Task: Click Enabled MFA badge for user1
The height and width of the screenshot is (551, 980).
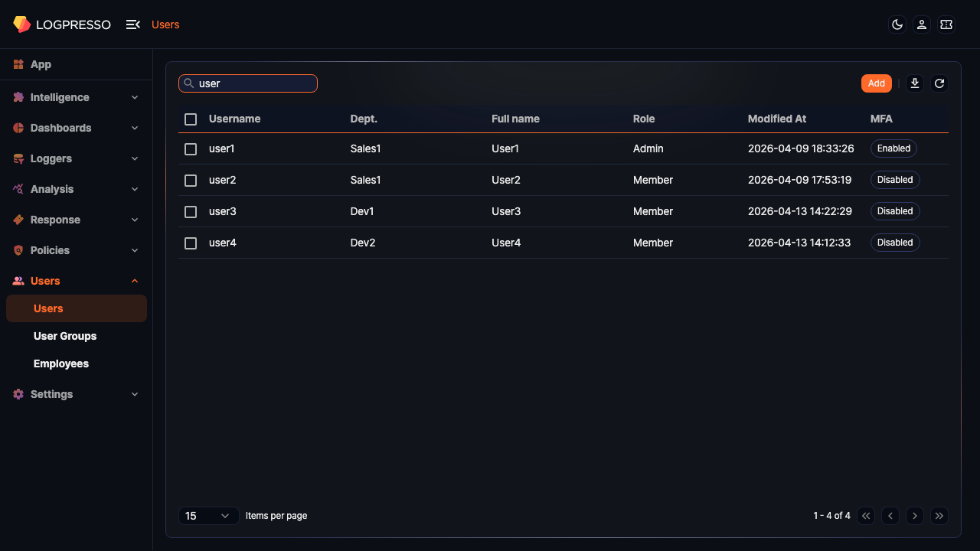Action: pyautogui.click(x=893, y=148)
